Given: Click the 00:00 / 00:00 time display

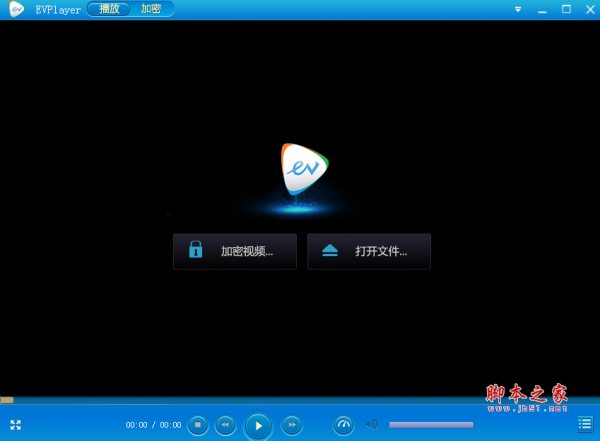Looking at the screenshot, I should (x=153, y=425).
